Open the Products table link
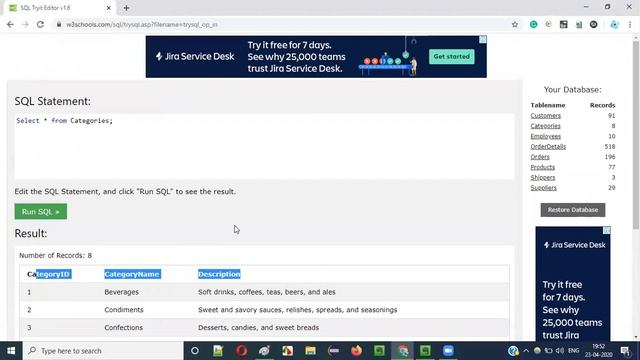This screenshot has height=360, width=640. coord(542,167)
